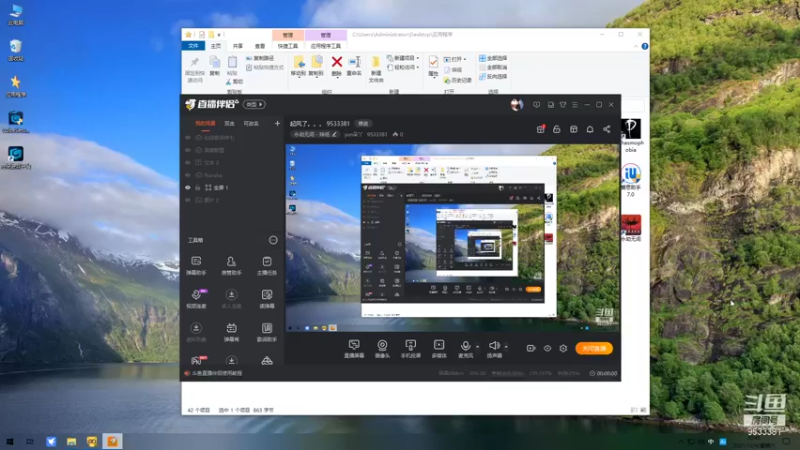
Task: Open 斗鱼直播伴侣使用教程 tutorial link
Action: click(217, 373)
